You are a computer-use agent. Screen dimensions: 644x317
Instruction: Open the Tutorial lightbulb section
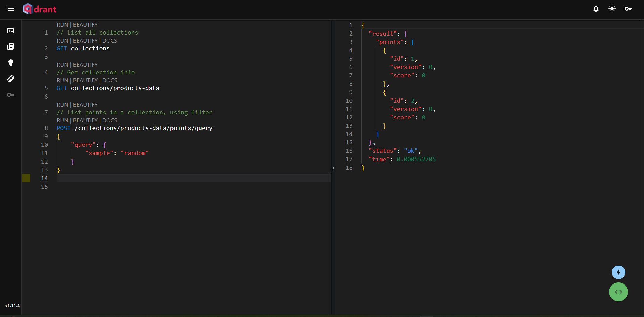coord(11,63)
